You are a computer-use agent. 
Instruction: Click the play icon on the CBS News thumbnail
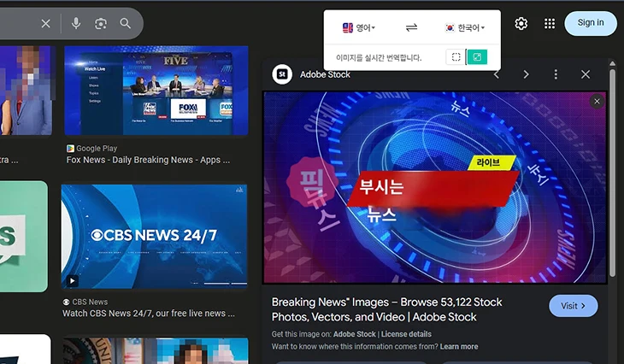click(72, 281)
